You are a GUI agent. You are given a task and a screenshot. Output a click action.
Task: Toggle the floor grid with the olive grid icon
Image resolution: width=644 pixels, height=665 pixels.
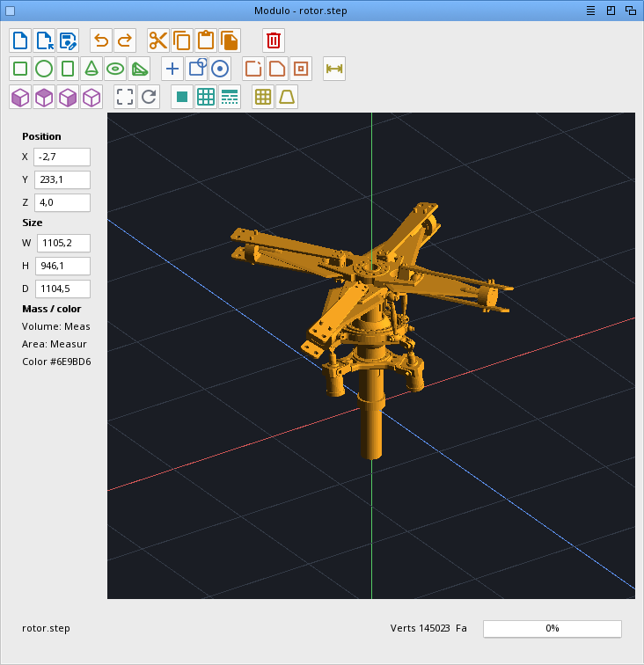tap(263, 97)
